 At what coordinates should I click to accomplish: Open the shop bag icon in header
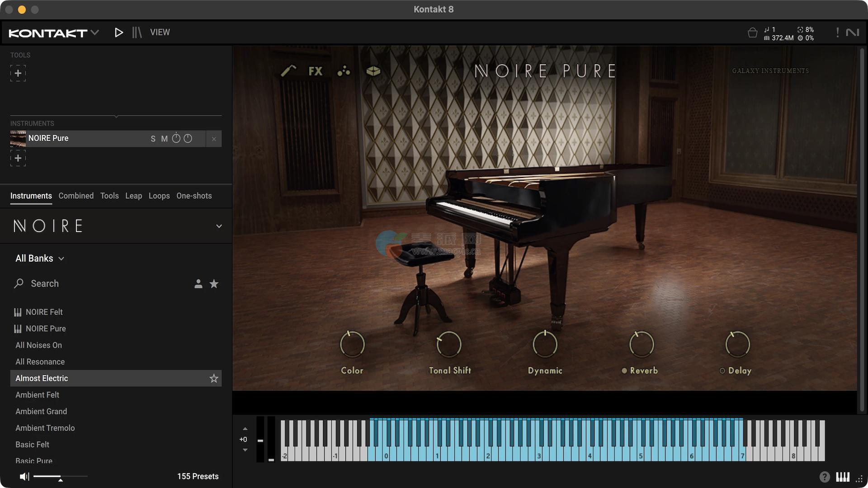click(752, 33)
